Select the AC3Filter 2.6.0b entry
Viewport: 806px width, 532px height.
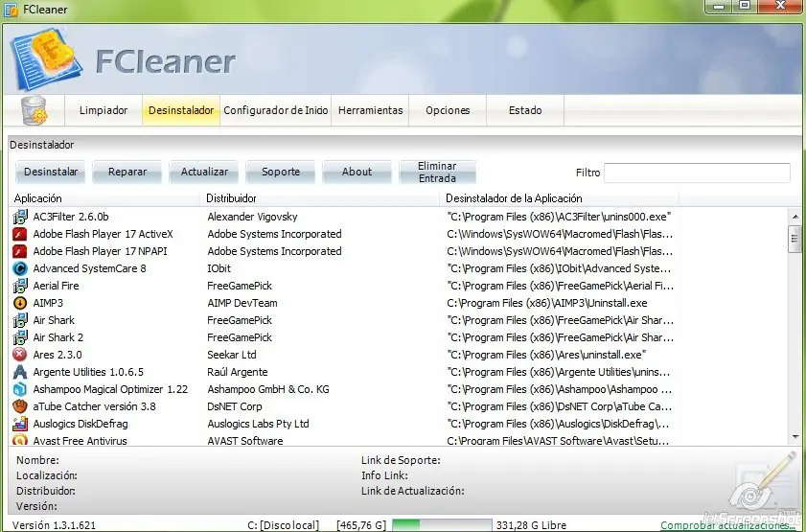tap(71, 217)
